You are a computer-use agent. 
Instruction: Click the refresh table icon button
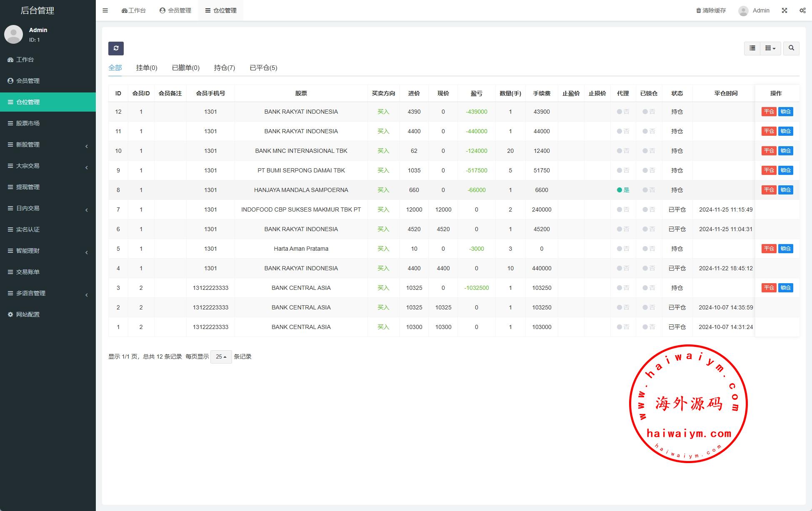116,48
